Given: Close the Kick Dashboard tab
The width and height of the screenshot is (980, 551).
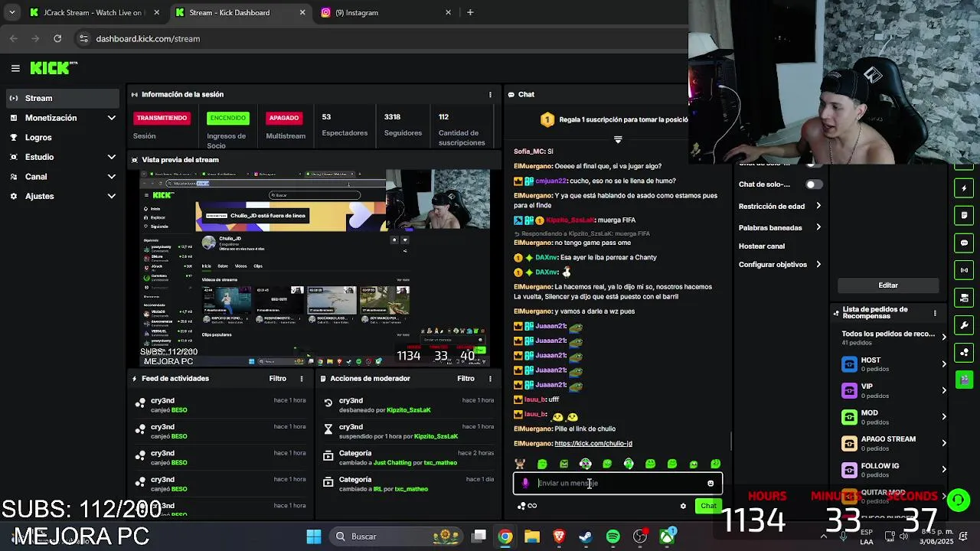Looking at the screenshot, I should pyautogui.click(x=302, y=12).
